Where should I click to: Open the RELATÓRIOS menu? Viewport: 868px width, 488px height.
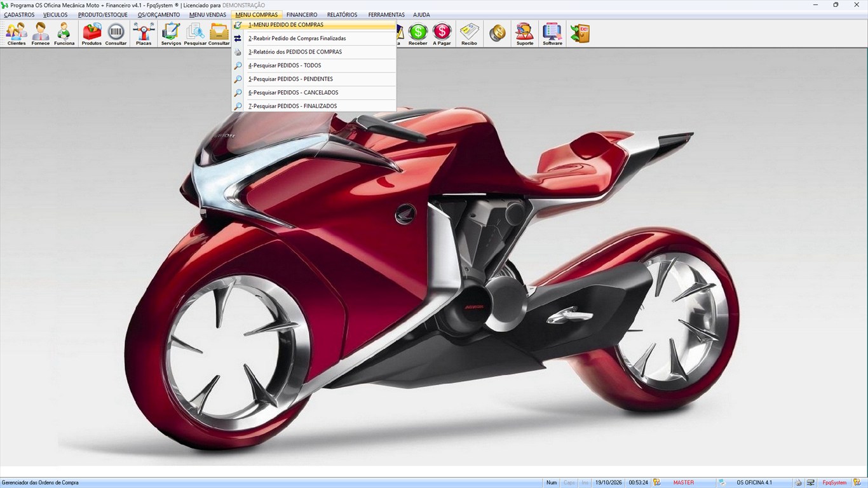[342, 15]
